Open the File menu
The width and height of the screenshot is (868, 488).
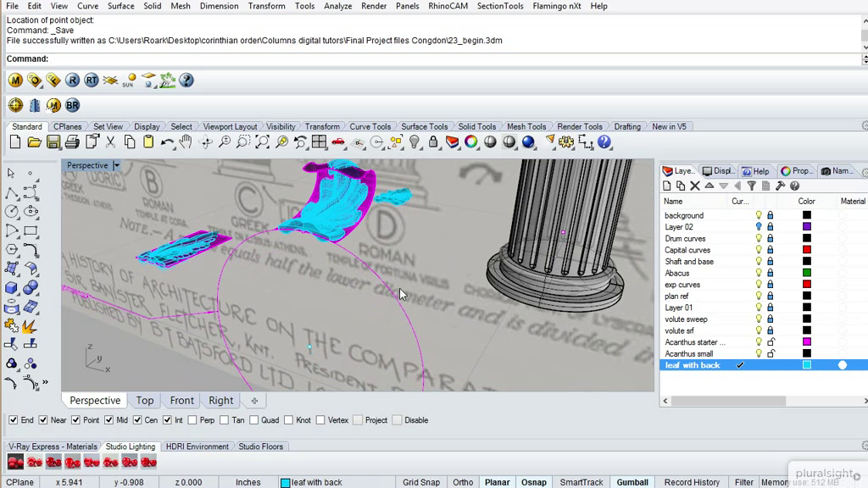12,6
